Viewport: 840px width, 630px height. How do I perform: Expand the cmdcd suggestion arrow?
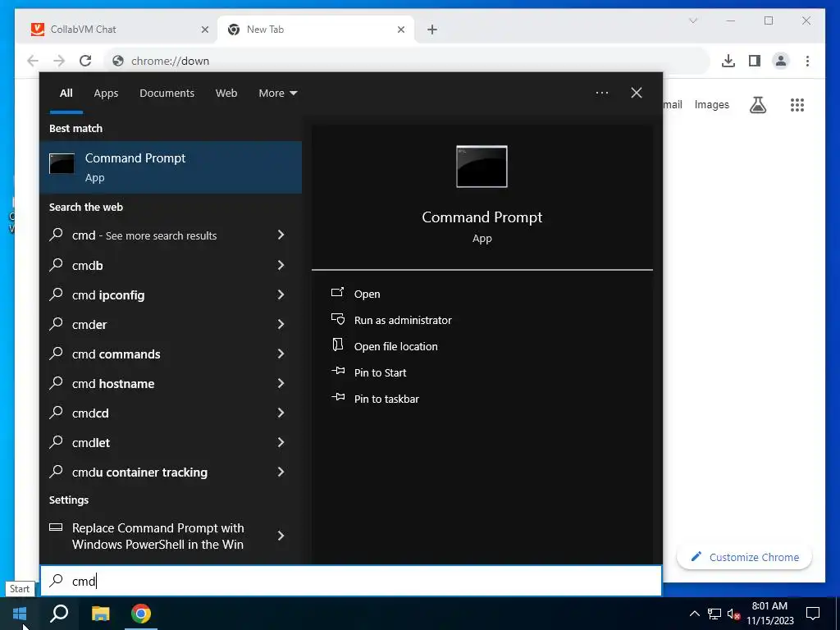[x=281, y=413]
